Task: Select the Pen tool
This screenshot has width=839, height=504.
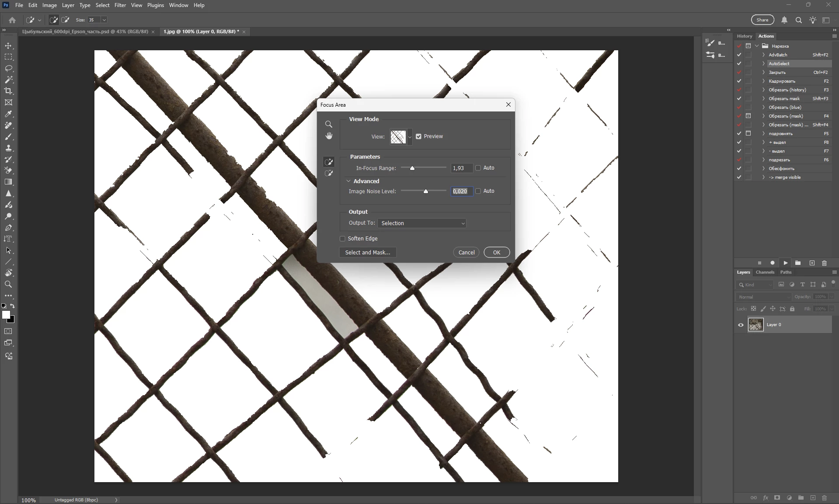Action: pos(8,228)
